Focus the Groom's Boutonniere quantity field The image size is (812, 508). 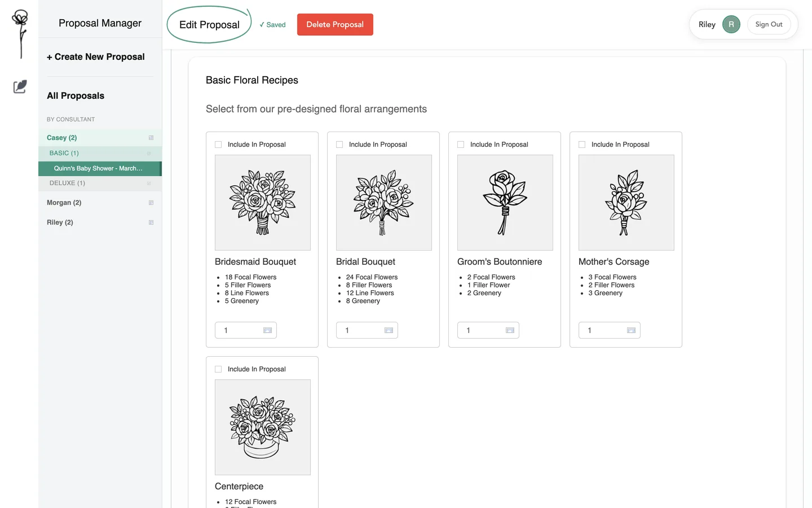(488, 330)
